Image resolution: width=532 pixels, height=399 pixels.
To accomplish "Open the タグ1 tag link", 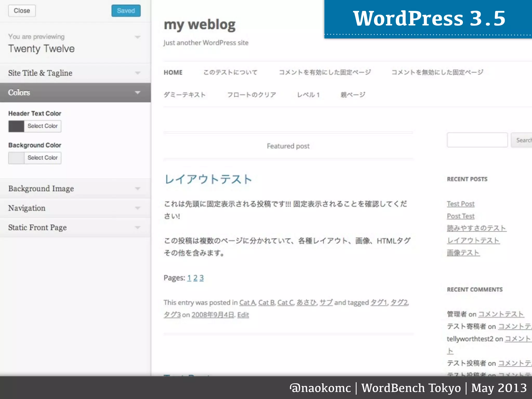I will [379, 303].
